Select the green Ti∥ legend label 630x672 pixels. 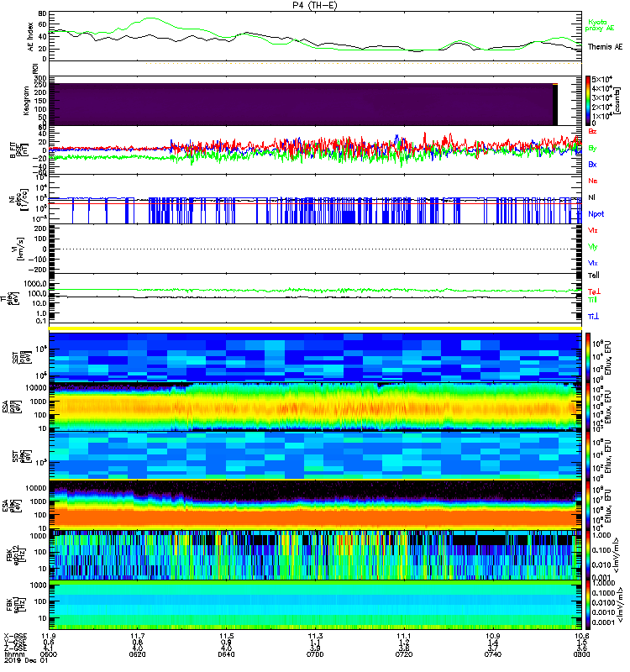(592, 300)
